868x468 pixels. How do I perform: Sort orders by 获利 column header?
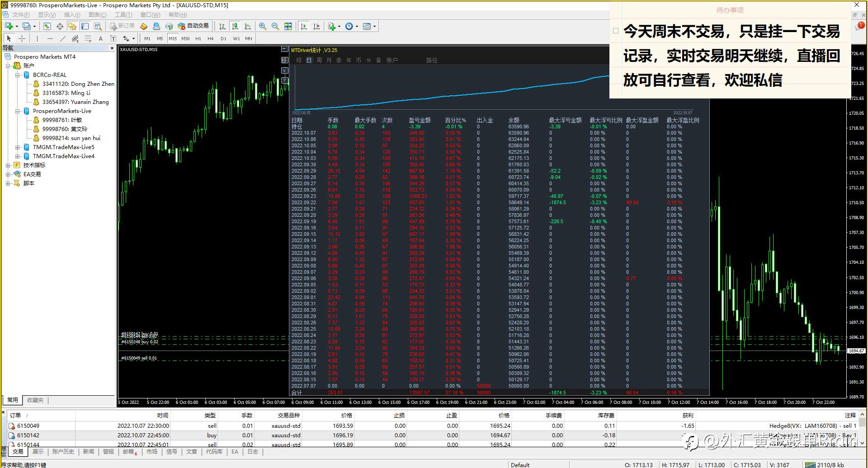tap(688, 415)
